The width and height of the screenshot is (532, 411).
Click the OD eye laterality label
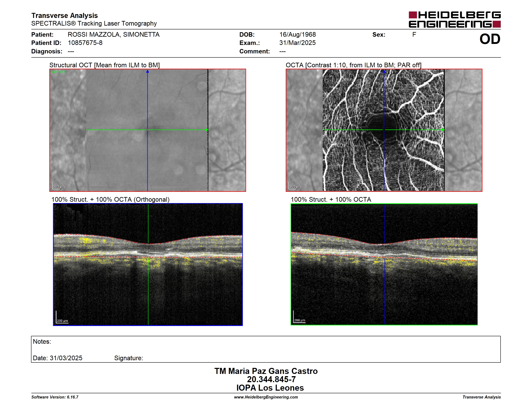pyautogui.click(x=490, y=39)
